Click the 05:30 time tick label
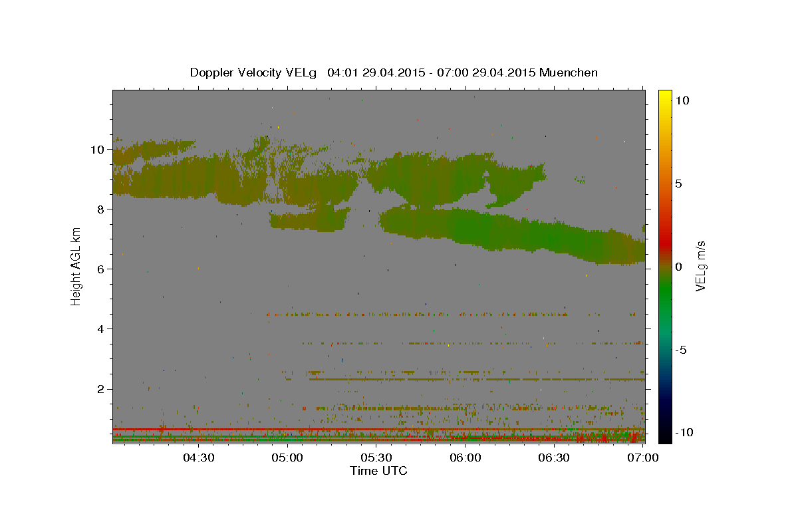Image resolution: width=798 pixels, height=532 pixels. point(376,458)
